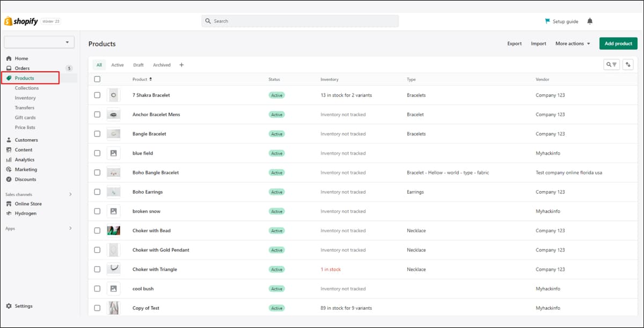This screenshot has width=644, height=328.
Task: Select the Anchor Bracelet Mens checkbox
Action: [x=97, y=114]
